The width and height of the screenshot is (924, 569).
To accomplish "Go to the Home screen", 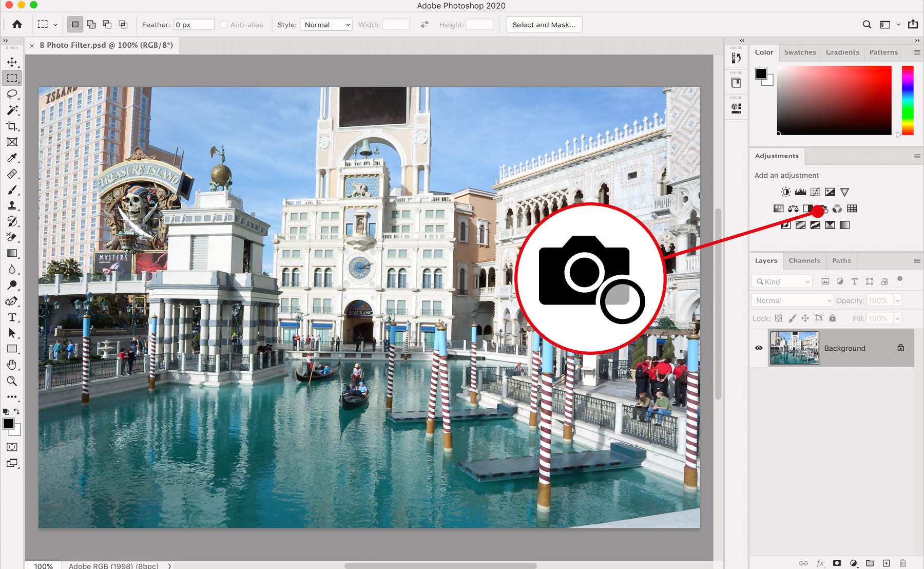I will [17, 24].
